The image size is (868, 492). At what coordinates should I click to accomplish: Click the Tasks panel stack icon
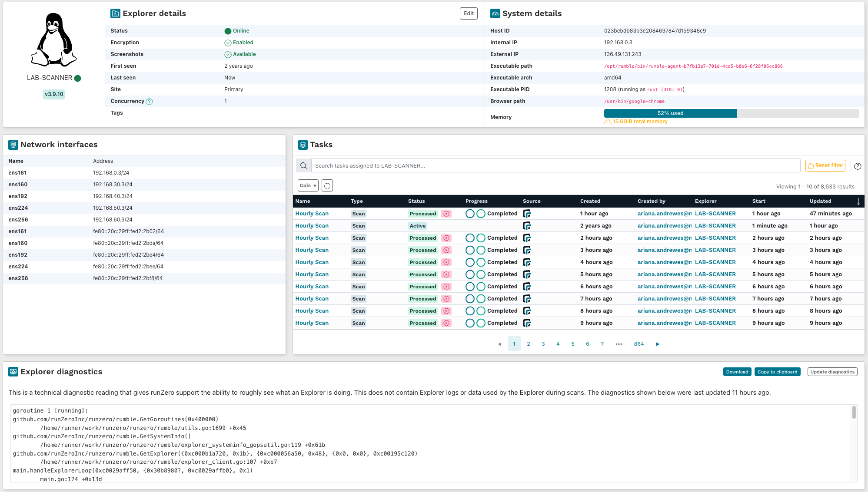[303, 145]
